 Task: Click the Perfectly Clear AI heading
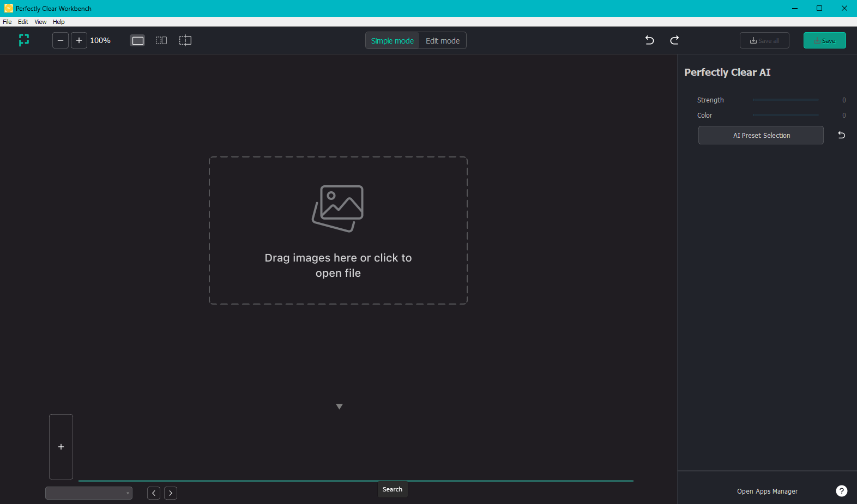click(x=727, y=72)
